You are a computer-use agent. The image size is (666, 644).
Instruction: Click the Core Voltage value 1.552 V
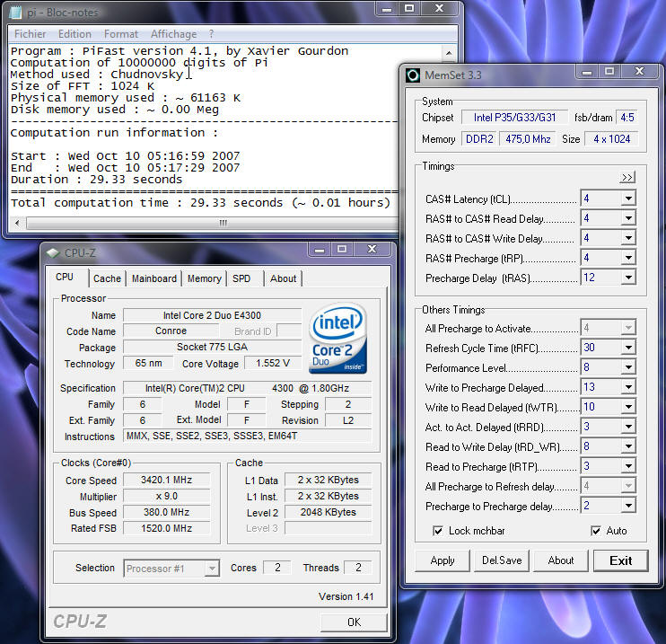tap(273, 363)
